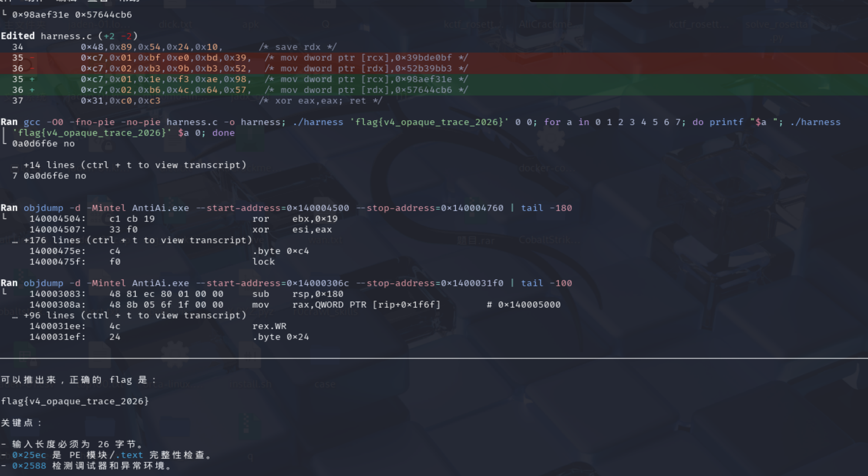Click the '可以推出来，正确的 flag 是：' sentence
This screenshot has width=868, height=476.
pos(79,380)
